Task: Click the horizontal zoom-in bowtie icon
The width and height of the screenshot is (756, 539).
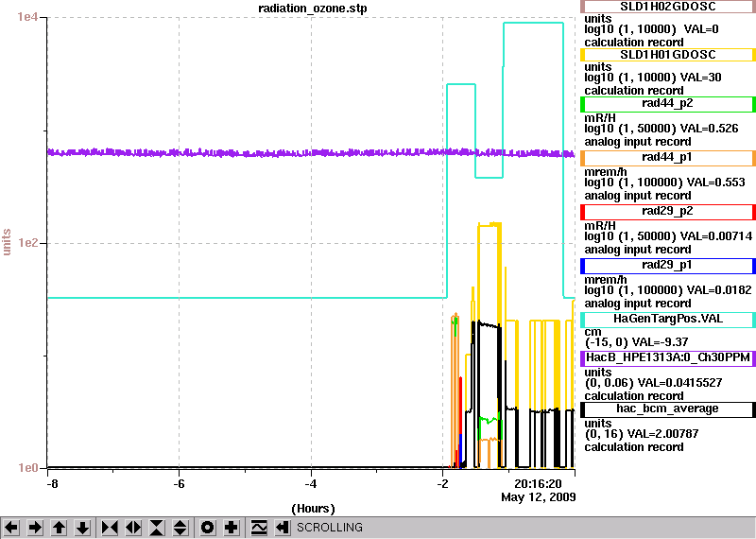Action: click(110, 528)
